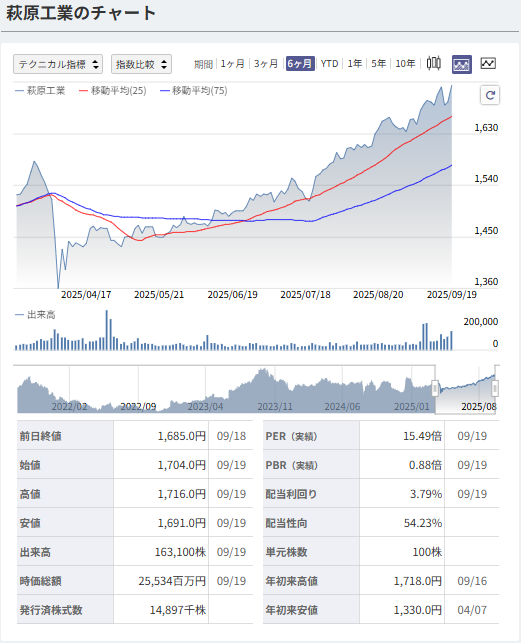Click the 年初来高値 value 1,718.0円
521x643 pixels.
(x=418, y=581)
